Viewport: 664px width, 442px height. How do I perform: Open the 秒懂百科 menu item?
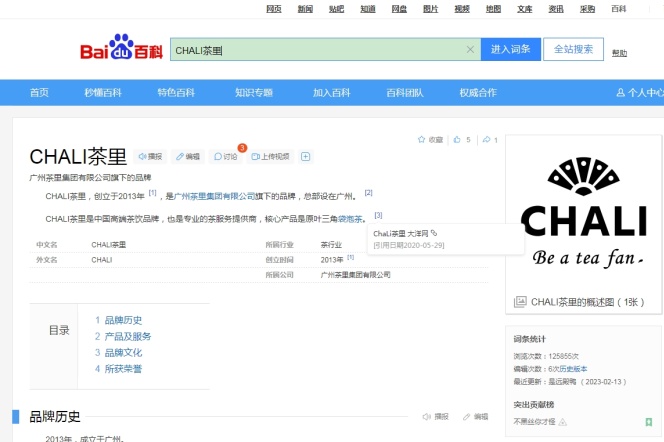(103, 92)
